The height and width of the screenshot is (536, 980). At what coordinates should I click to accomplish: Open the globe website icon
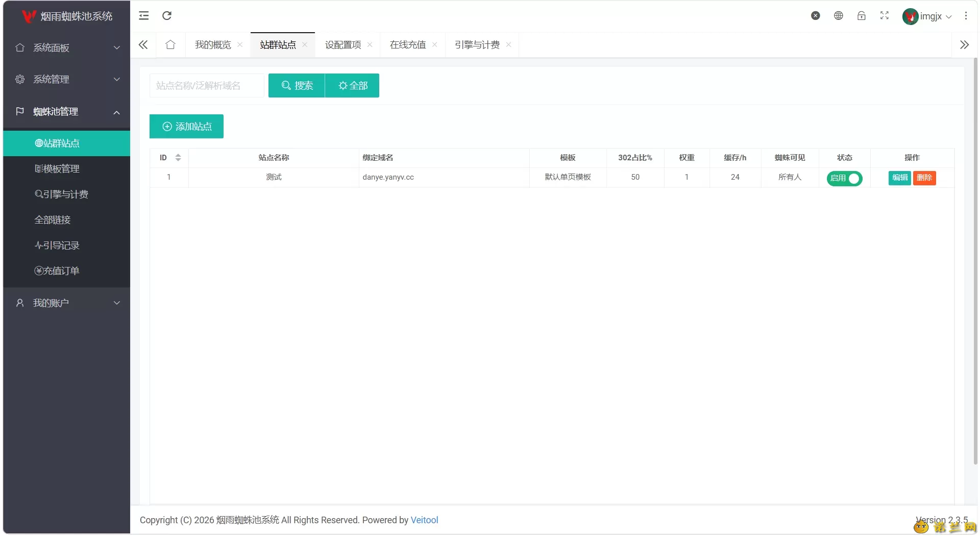tap(839, 16)
